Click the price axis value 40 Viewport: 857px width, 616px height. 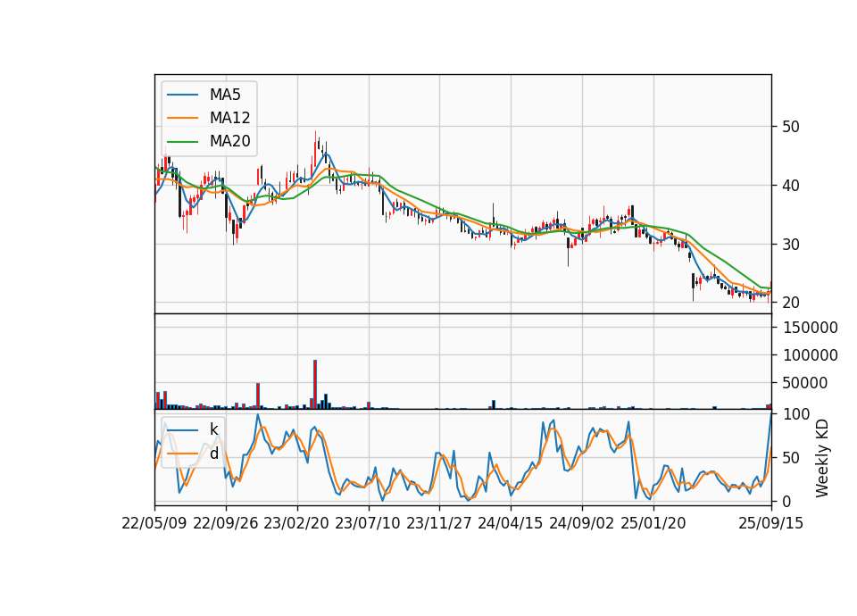coord(791,186)
